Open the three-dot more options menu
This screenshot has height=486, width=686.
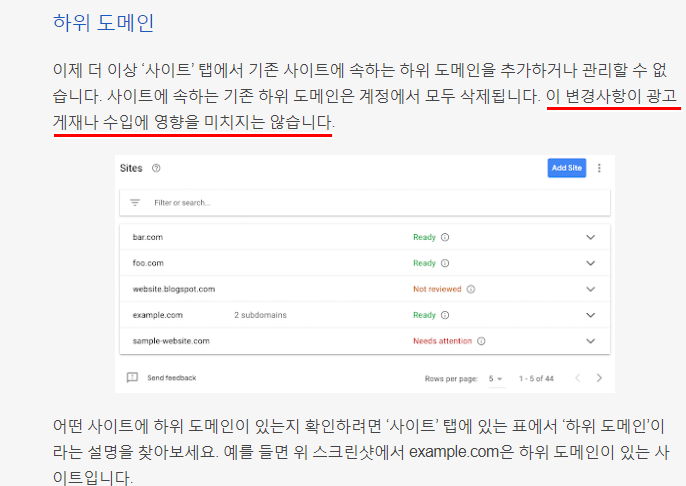(x=599, y=168)
